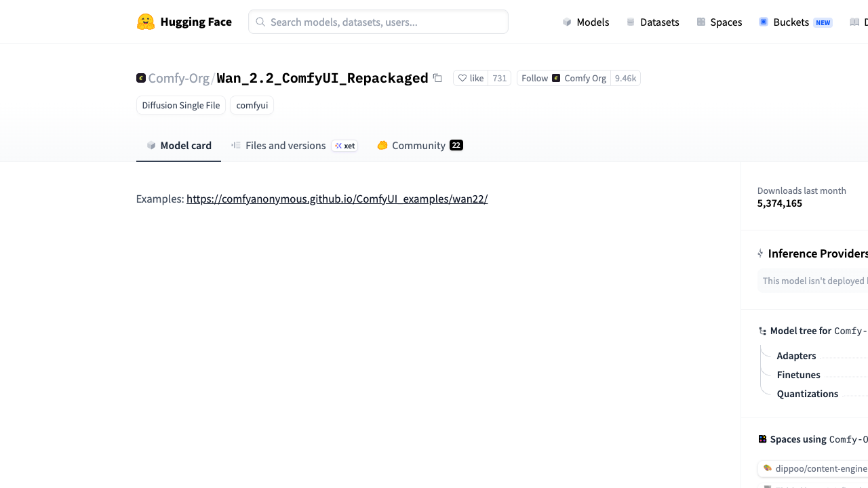Screen dimensions: 868x488
Task: Click the Files and versions list icon
Action: pyautogui.click(x=236, y=145)
